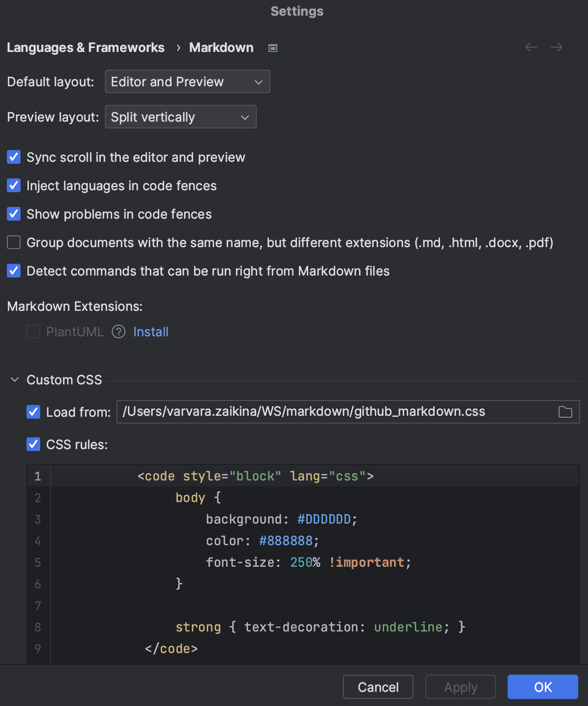Click the settings tree view icon beside Markdown

point(272,48)
